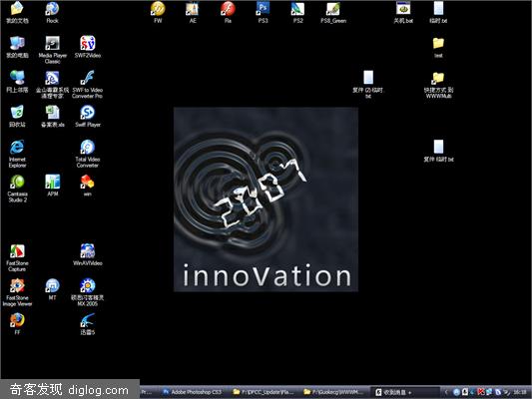
Task: Select the APM desktop icon
Action: coord(53,186)
